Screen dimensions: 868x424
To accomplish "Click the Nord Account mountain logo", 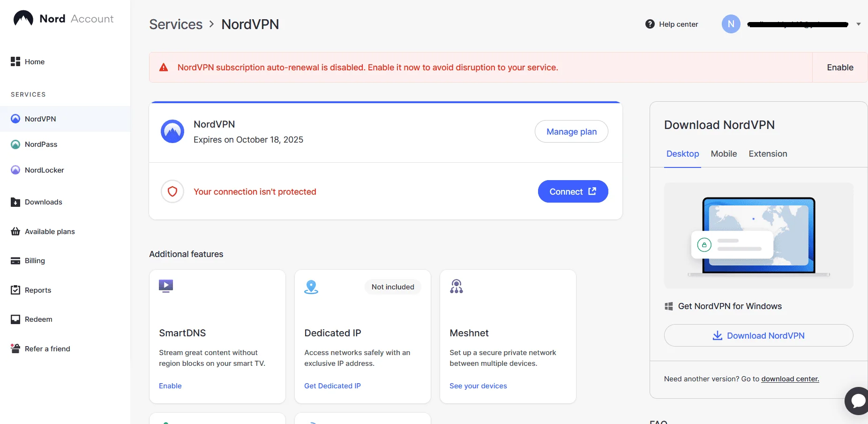I will pyautogui.click(x=23, y=18).
